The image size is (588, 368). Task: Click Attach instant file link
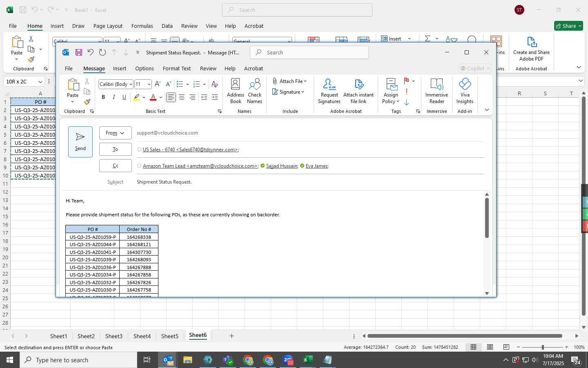coord(358,91)
